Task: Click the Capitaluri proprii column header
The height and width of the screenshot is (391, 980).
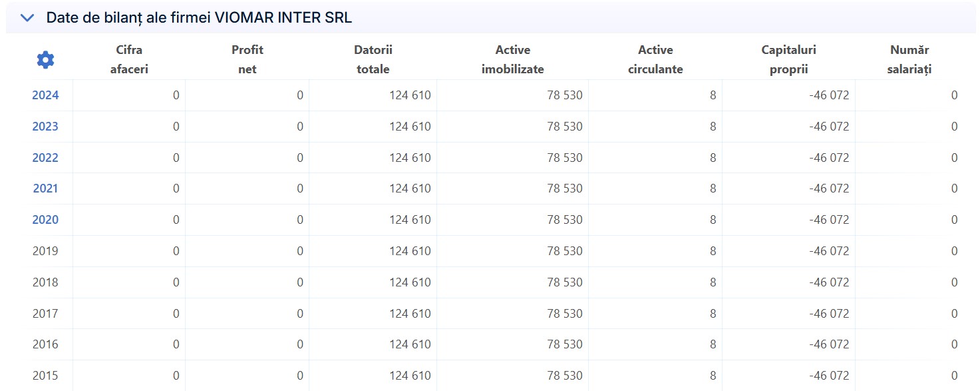Action: (788, 59)
